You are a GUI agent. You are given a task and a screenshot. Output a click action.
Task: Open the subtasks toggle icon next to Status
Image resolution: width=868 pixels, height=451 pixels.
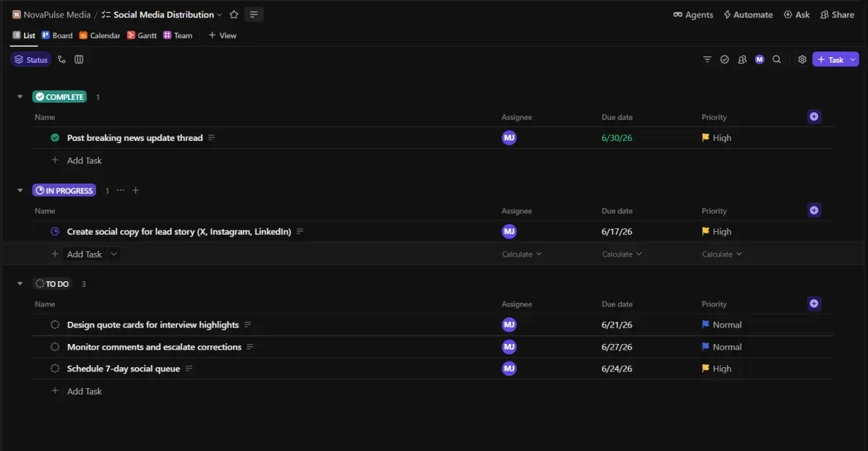coord(61,60)
